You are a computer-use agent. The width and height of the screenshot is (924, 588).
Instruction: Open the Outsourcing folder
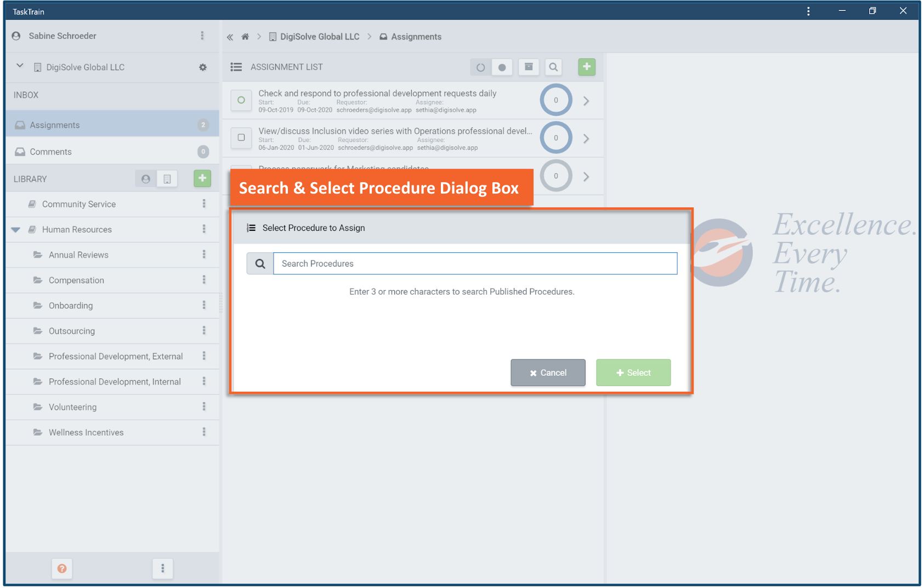72,331
